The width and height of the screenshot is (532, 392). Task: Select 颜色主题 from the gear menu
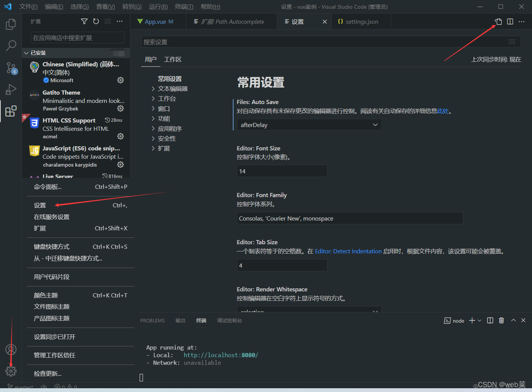tap(46, 295)
